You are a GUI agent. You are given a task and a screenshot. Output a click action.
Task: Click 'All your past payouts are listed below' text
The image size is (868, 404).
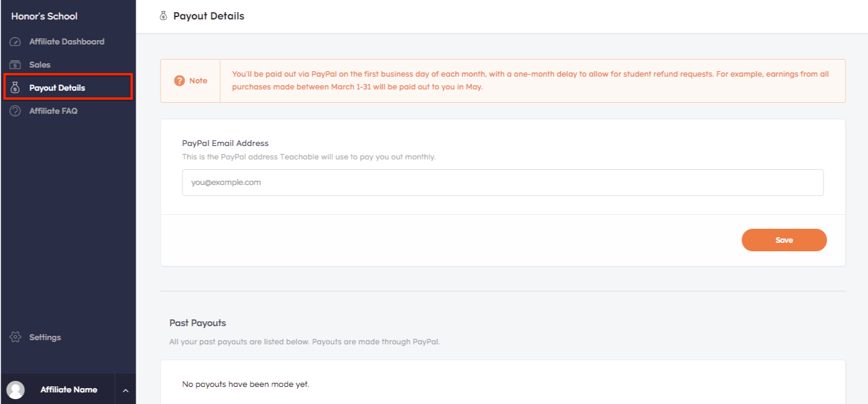(x=304, y=342)
